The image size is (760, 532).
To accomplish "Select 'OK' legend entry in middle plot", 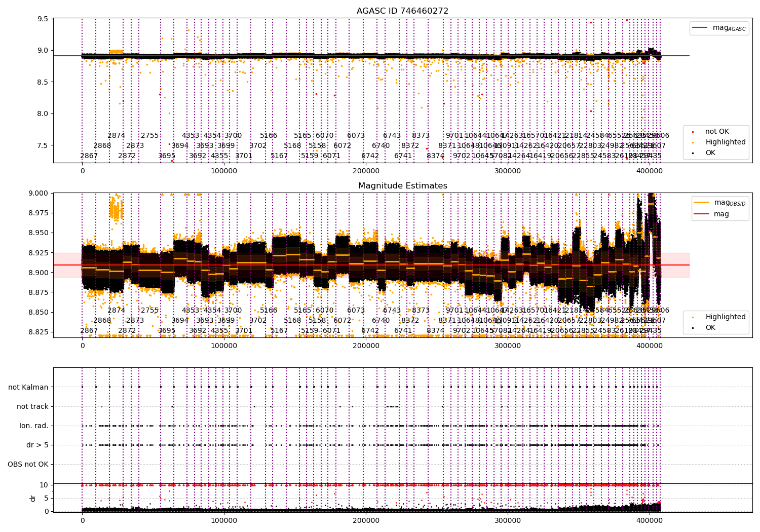I will [x=710, y=327].
